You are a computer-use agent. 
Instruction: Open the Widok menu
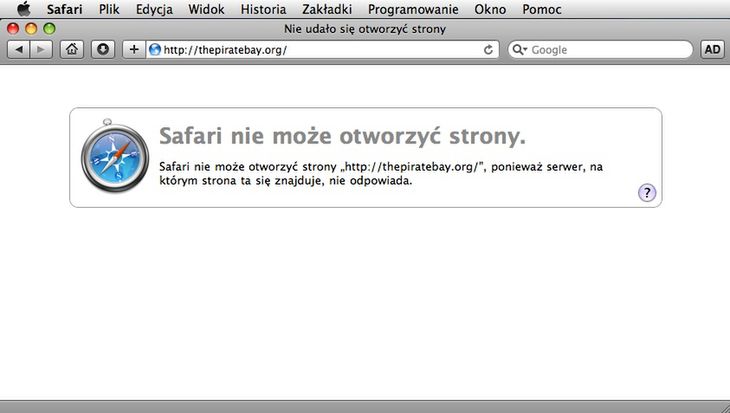[206, 9]
